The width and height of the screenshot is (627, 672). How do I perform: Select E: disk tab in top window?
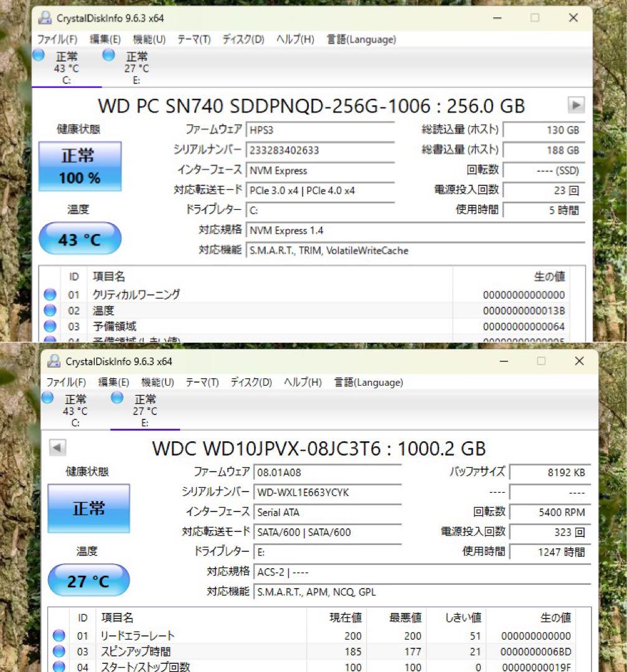point(136,68)
